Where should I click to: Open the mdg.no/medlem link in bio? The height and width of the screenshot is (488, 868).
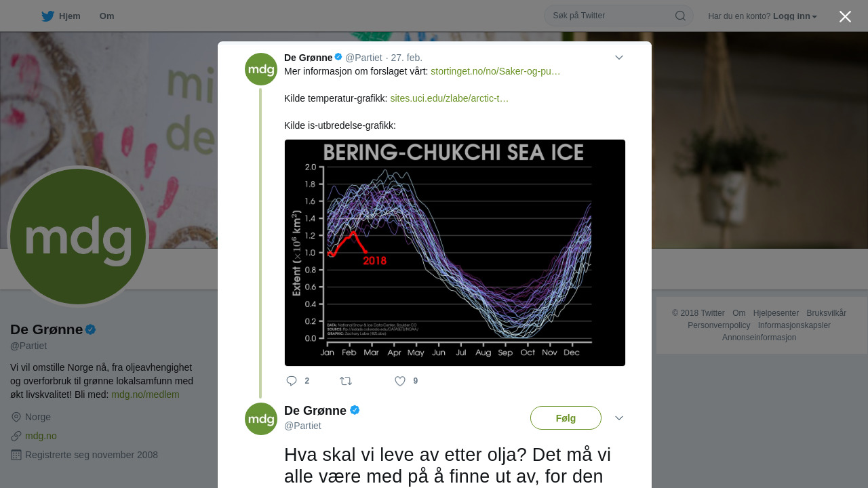tap(145, 394)
